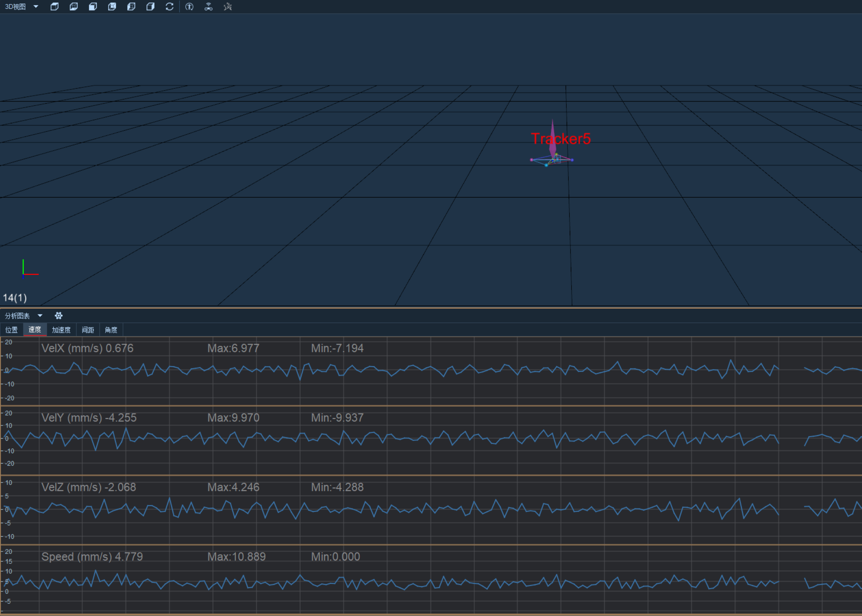The height and width of the screenshot is (616, 862).
Task: Click the marker points skeleton icon
Action: tap(228, 7)
